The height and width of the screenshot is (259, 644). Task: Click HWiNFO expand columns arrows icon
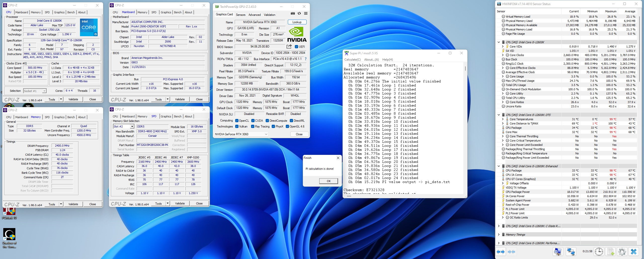coord(501,251)
